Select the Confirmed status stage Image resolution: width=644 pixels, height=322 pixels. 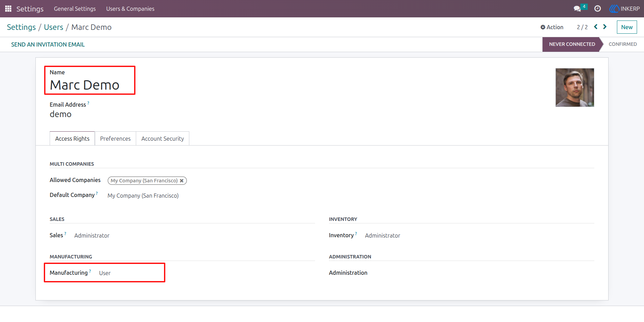click(x=622, y=44)
